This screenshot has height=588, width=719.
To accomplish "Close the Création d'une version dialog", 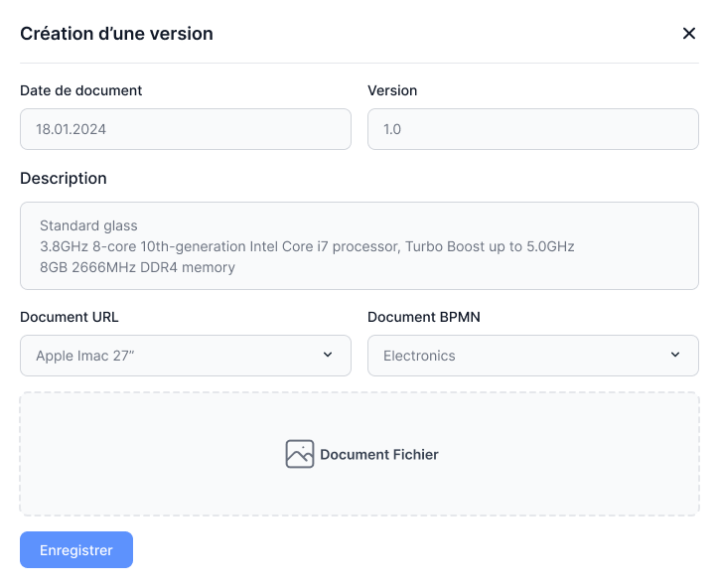I will tap(688, 34).
